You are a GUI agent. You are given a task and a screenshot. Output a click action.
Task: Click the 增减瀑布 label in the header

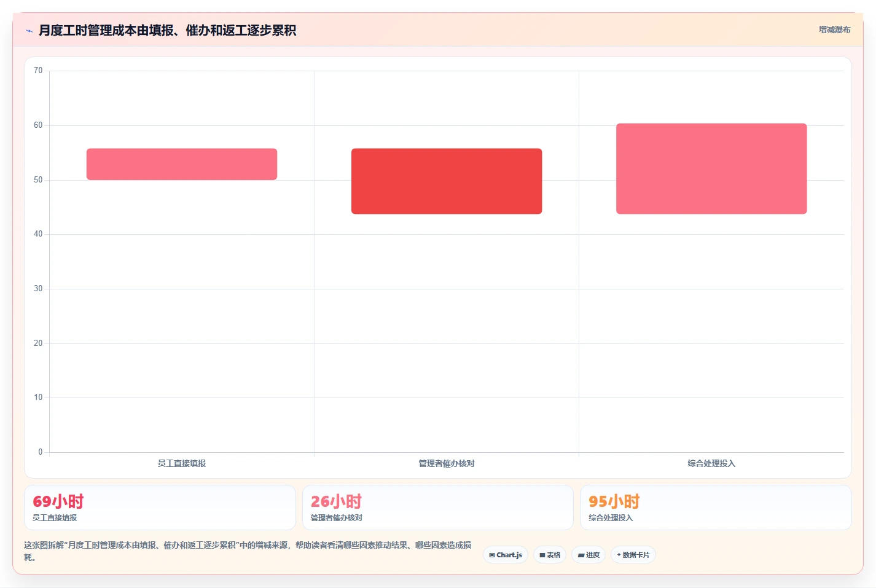click(834, 29)
